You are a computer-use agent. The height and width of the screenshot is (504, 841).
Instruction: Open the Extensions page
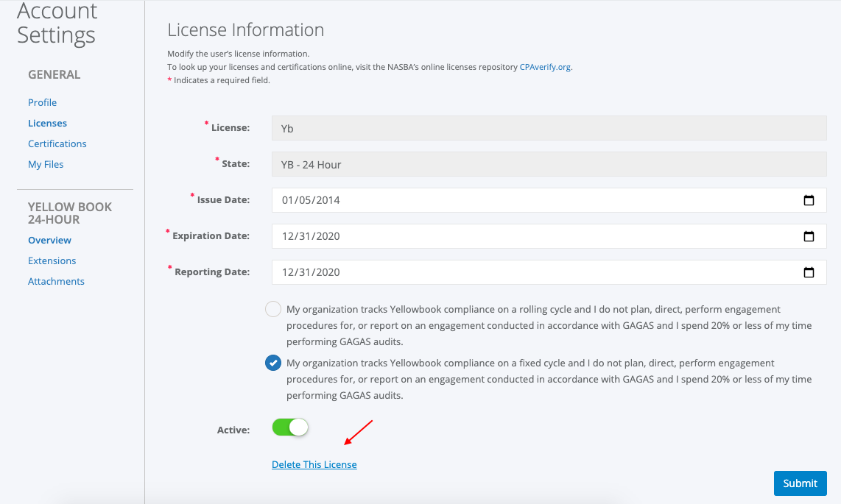(52, 261)
